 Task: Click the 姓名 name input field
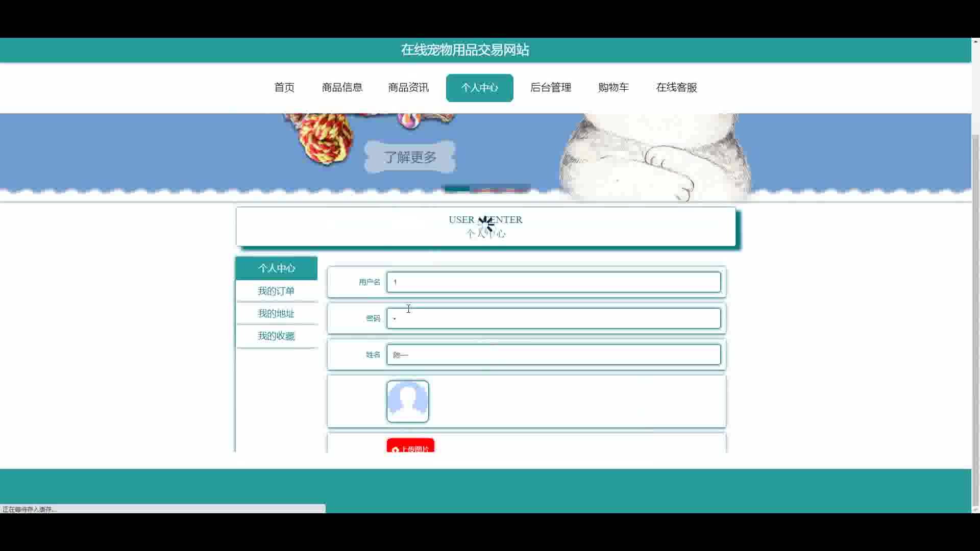pyautogui.click(x=553, y=355)
